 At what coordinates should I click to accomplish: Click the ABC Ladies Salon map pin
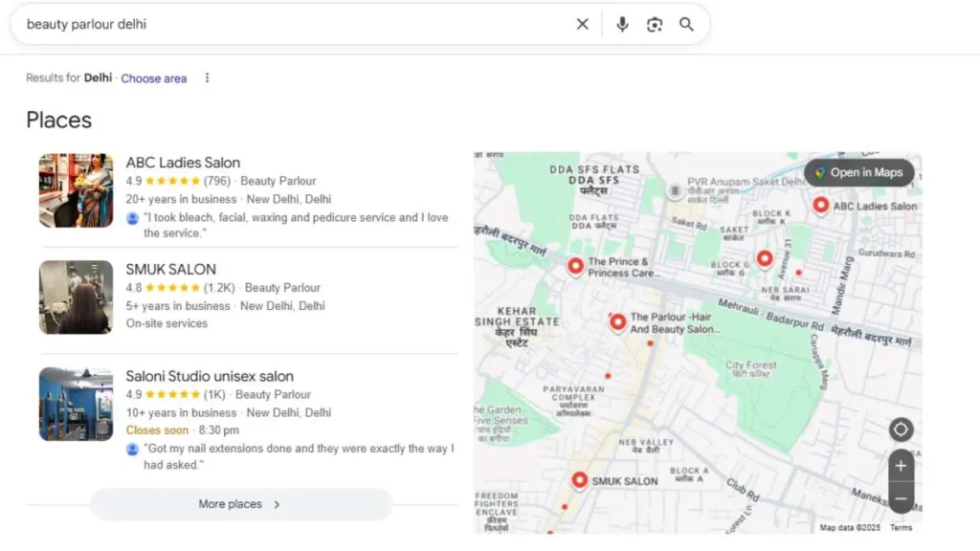tap(821, 204)
